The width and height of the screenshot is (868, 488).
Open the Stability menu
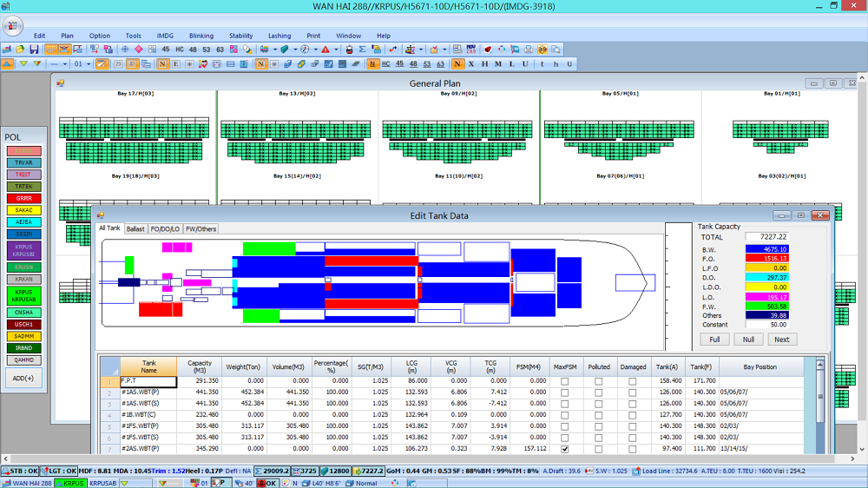240,36
